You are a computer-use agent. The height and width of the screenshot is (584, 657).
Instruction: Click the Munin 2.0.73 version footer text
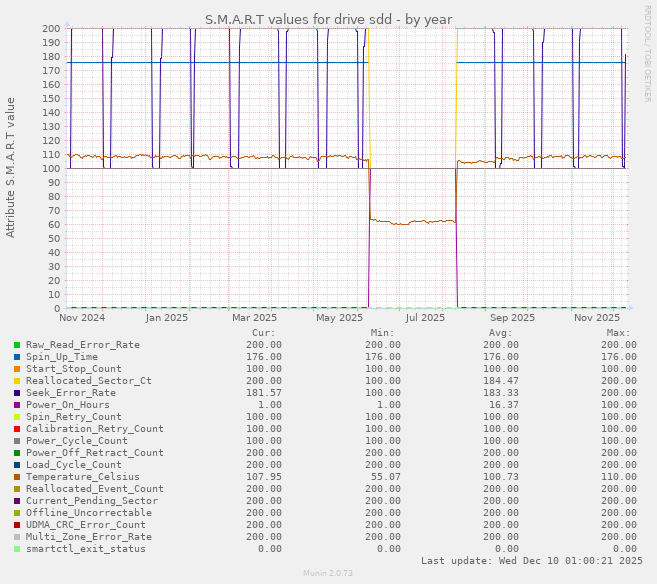[x=328, y=574]
